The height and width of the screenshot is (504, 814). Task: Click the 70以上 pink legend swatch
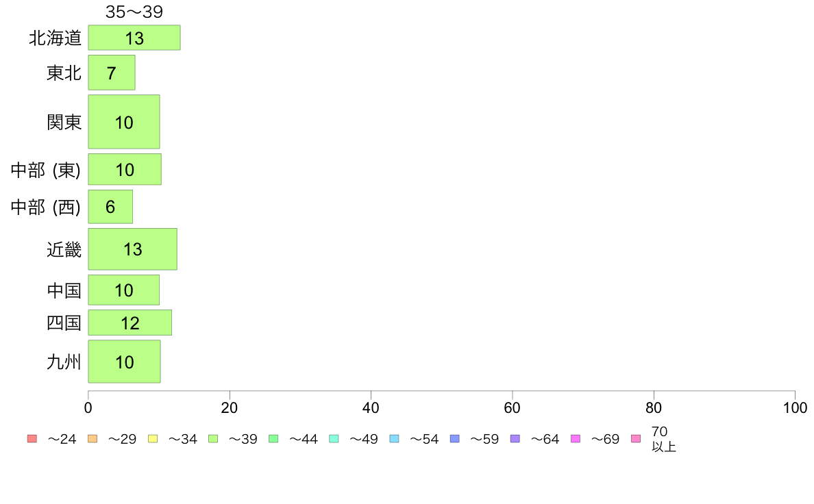pos(636,438)
